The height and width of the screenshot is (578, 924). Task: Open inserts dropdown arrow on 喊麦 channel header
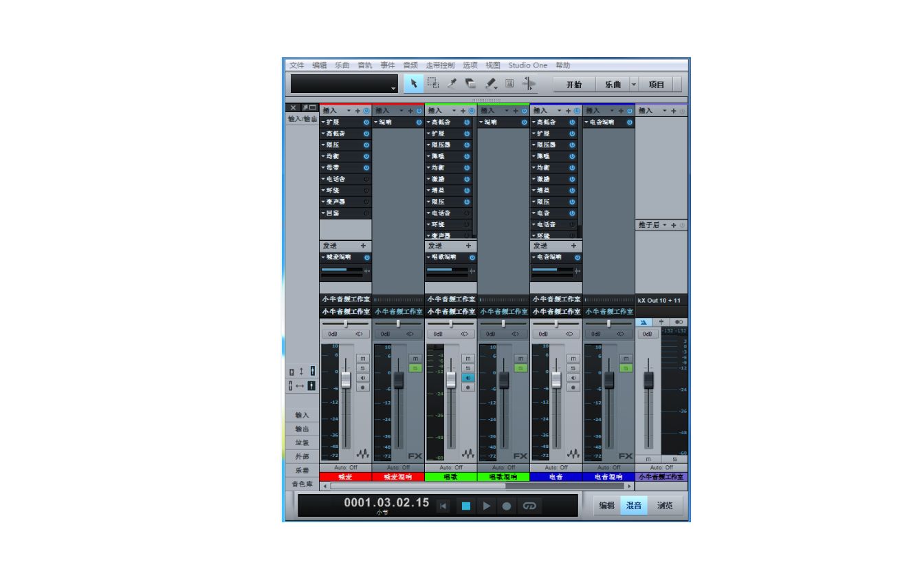tap(349, 111)
